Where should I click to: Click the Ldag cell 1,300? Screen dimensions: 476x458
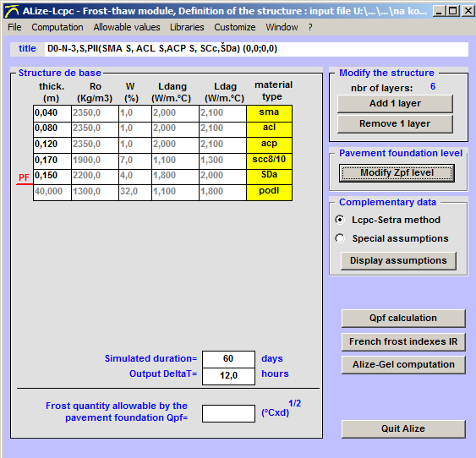[222, 161]
